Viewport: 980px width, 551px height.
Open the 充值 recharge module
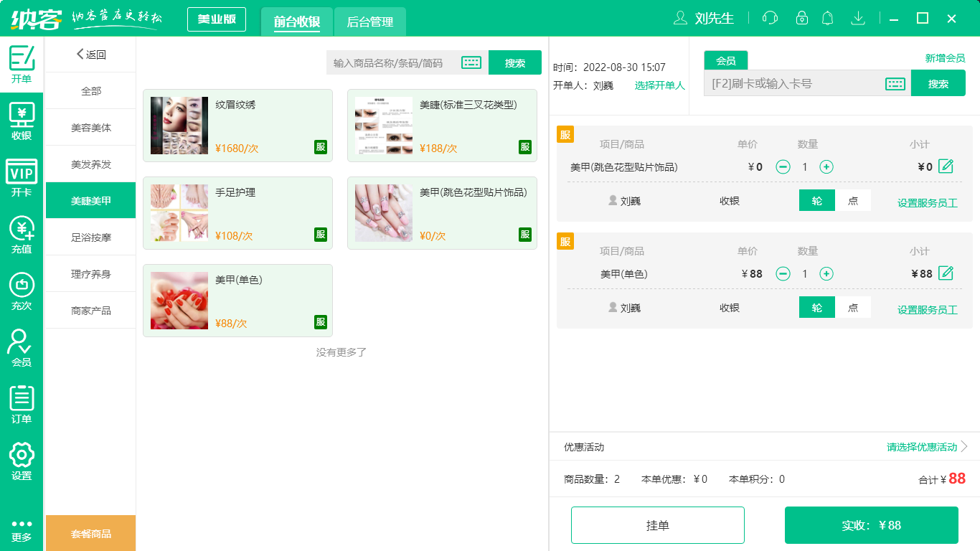[x=22, y=231]
